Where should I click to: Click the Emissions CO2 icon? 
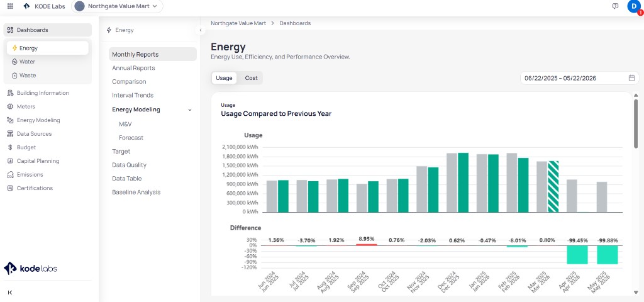(10, 175)
